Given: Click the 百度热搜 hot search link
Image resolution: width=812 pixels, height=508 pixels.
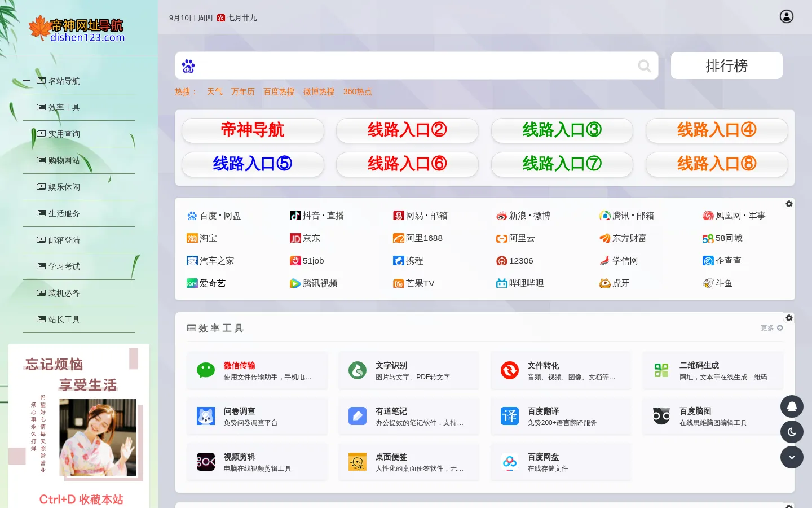Looking at the screenshot, I should pyautogui.click(x=279, y=91).
